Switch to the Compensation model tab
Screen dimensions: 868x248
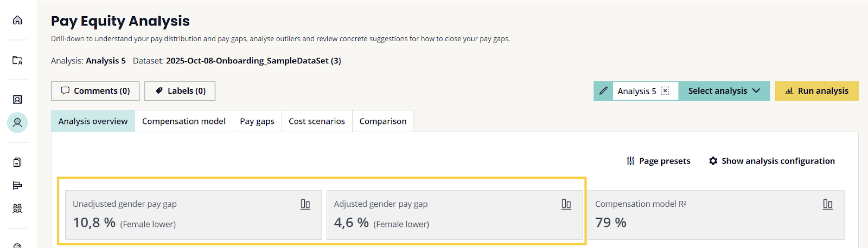(184, 121)
